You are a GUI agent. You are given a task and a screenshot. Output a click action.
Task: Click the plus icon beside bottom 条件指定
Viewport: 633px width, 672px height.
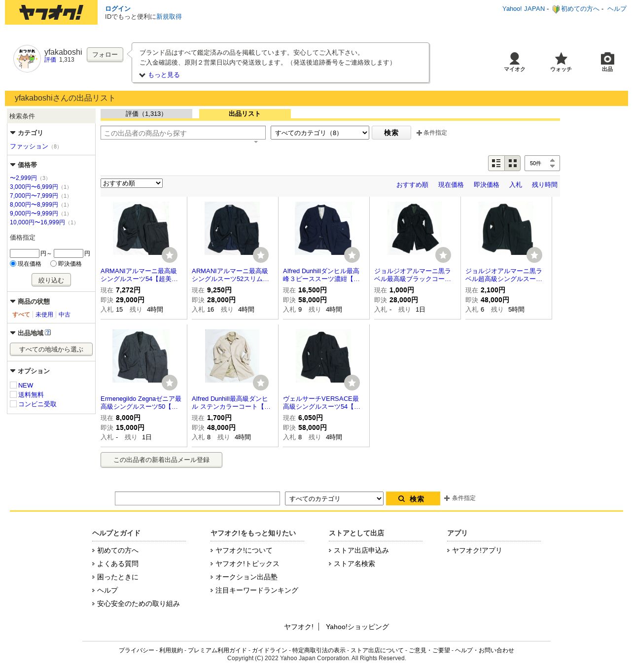pos(447,498)
